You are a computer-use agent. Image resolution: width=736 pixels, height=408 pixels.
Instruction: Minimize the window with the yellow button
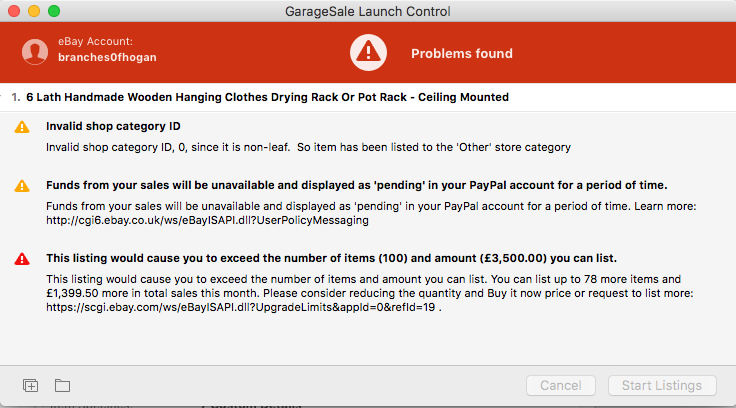[x=34, y=11]
